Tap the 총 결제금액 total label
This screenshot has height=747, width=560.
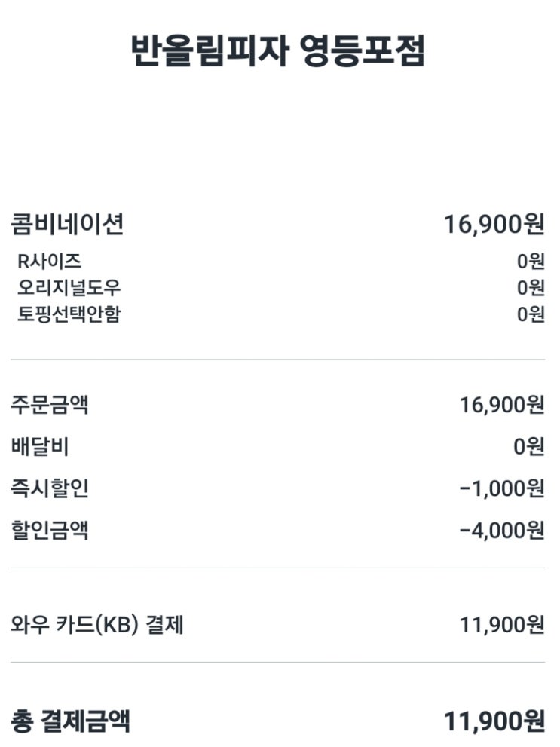[70, 721]
